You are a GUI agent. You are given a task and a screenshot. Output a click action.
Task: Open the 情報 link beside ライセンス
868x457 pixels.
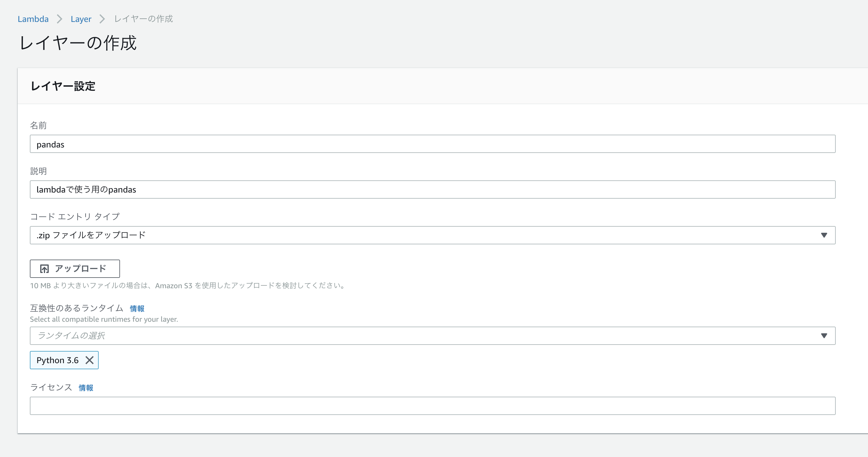coord(86,388)
